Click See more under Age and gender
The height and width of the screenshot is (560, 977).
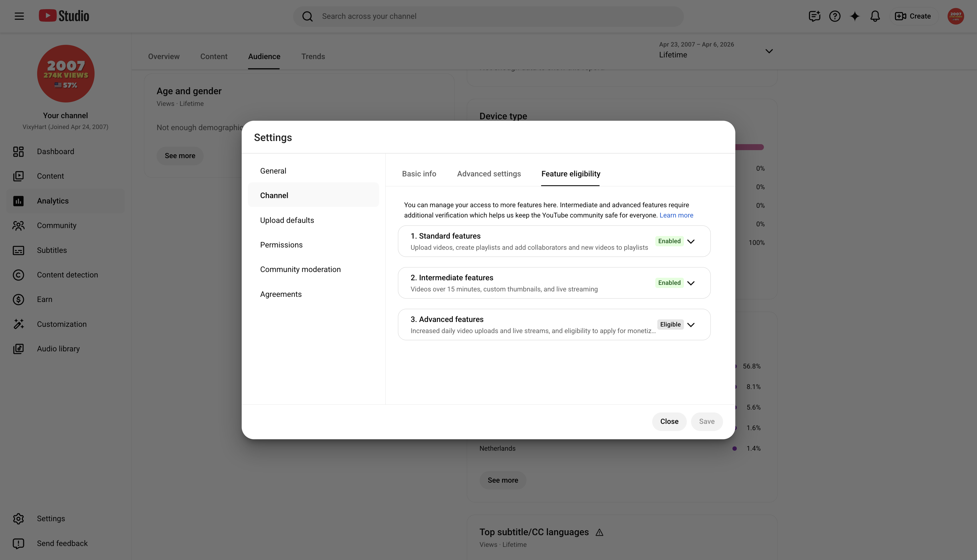coord(180,156)
